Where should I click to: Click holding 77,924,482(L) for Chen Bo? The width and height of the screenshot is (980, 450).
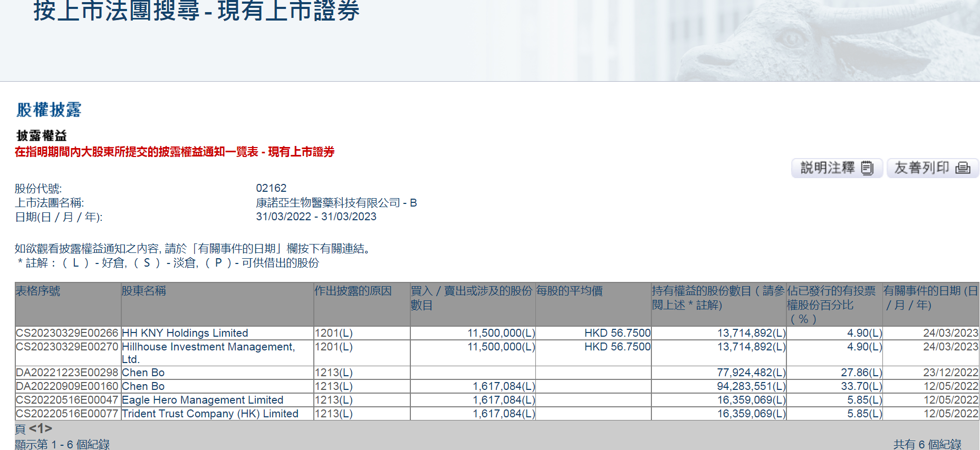click(751, 373)
